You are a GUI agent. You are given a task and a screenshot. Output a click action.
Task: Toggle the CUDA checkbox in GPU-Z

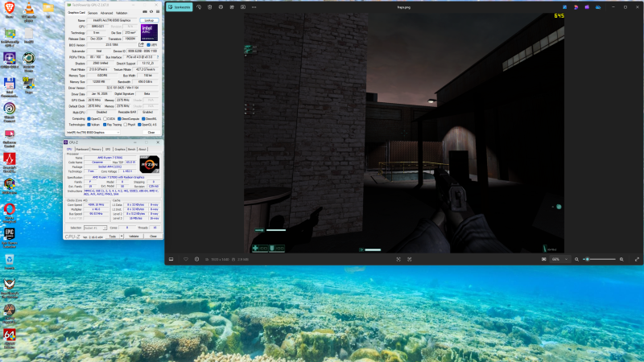pyautogui.click(x=105, y=118)
